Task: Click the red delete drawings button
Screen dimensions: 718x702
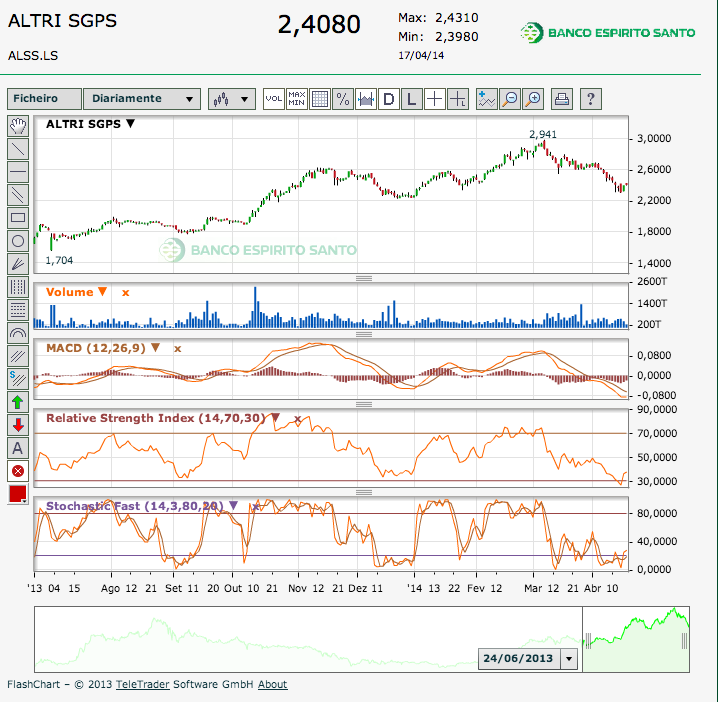Action: pos(18,471)
